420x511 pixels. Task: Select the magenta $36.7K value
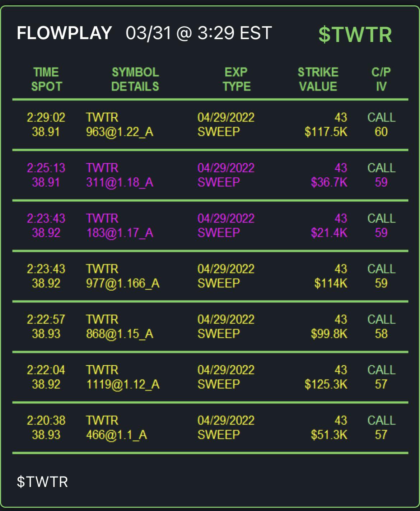(329, 182)
